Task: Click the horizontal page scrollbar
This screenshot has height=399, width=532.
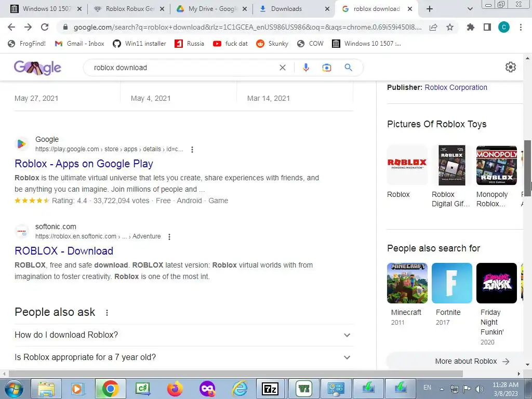Action: pos(235,374)
